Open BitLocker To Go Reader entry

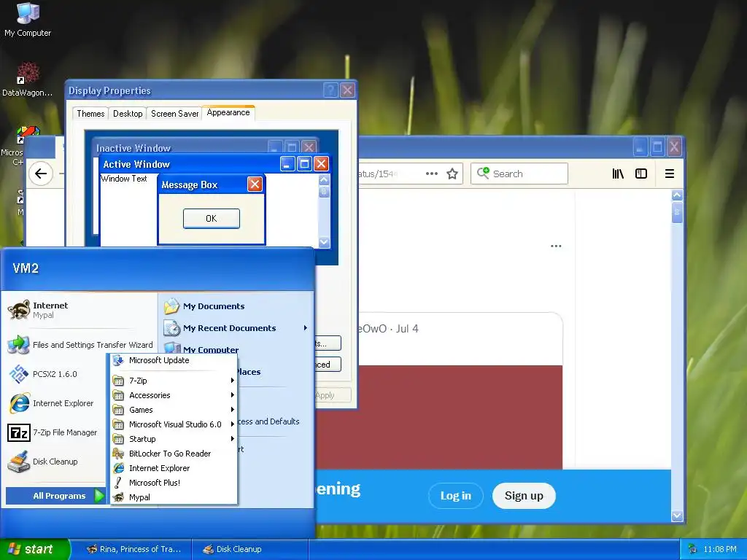point(174,454)
